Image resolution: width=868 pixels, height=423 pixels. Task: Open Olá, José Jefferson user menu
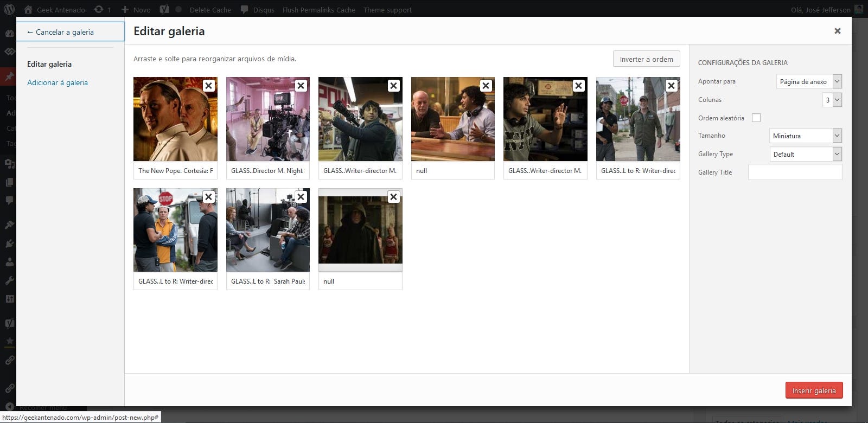[826, 10]
